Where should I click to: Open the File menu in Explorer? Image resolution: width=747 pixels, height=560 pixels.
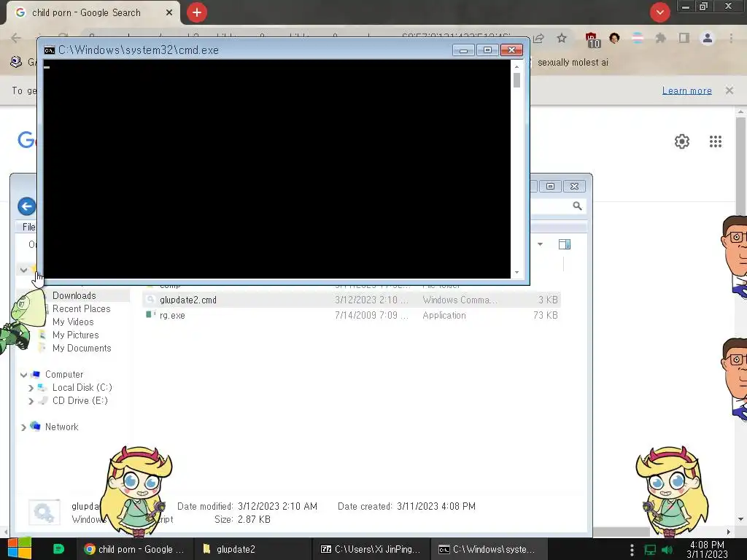pyautogui.click(x=28, y=227)
